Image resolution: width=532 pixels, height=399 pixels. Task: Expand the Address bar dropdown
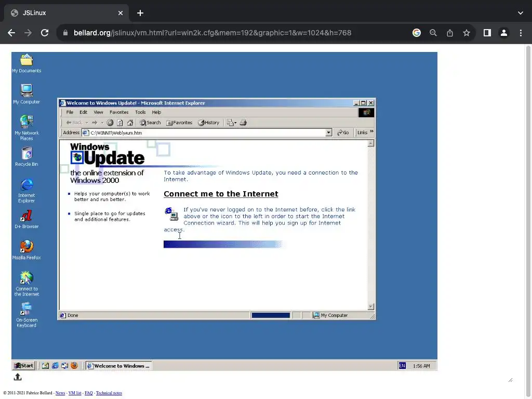tap(328, 132)
